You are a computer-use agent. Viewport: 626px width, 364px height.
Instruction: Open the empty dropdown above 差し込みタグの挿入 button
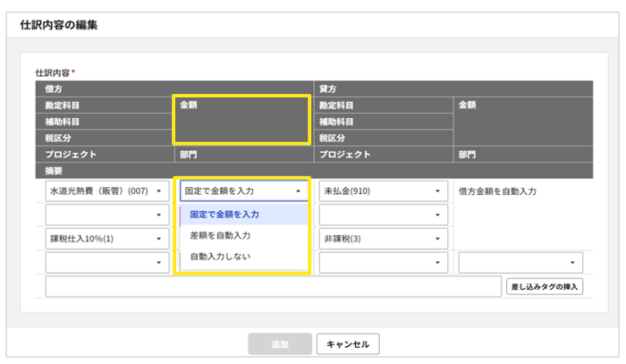520,263
